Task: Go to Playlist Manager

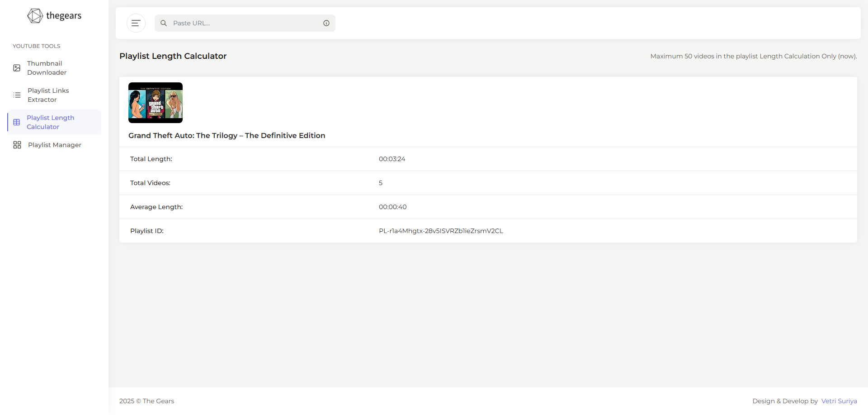Action: click(x=54, y=145)
